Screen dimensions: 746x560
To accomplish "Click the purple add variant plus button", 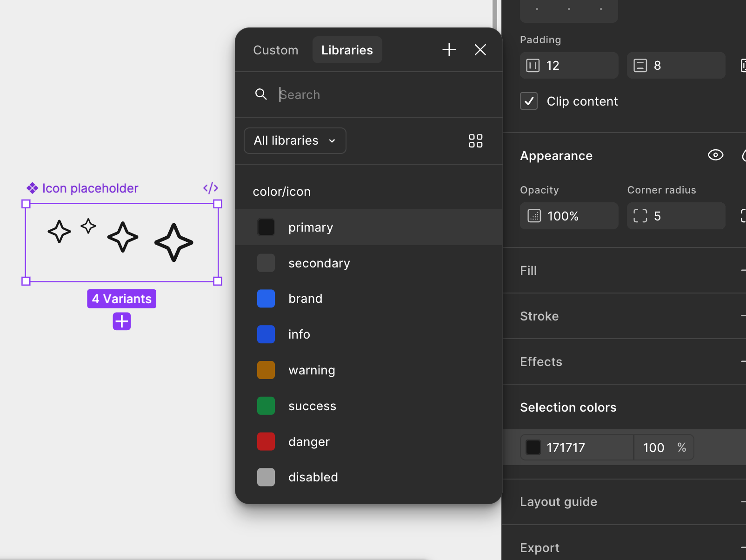I will (x=122, y=321).
